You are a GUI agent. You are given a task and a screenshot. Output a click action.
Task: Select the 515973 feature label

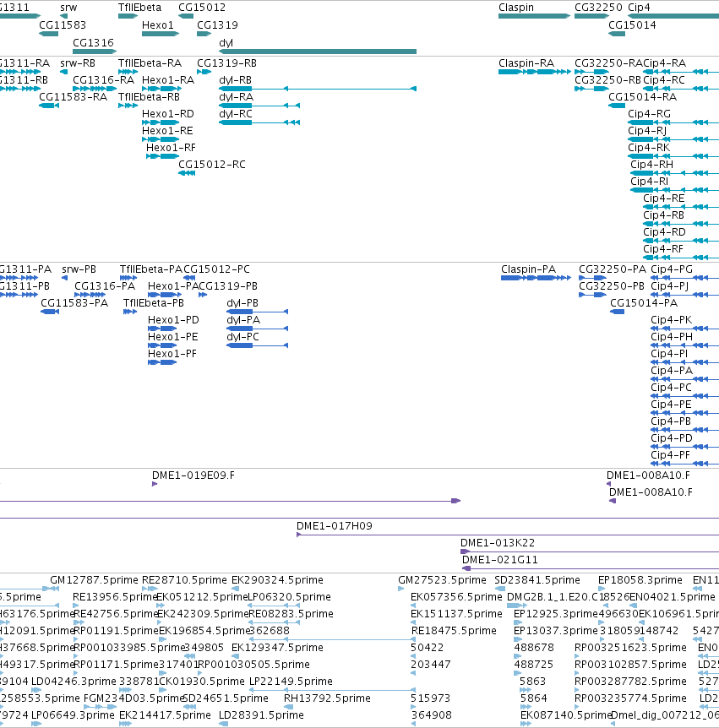[x=432, y=698]
